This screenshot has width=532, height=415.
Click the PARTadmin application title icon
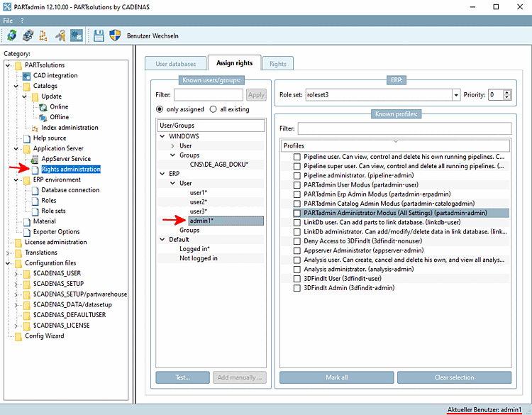pyautogui.click(x=7, y=7)
